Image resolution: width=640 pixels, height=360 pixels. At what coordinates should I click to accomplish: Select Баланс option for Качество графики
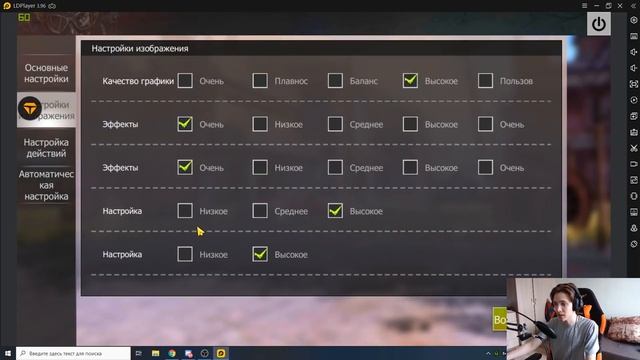click(335, 81)
